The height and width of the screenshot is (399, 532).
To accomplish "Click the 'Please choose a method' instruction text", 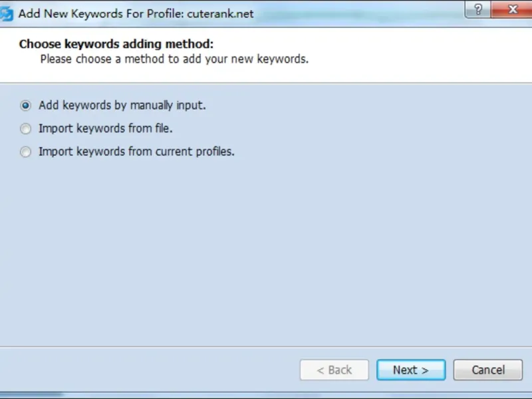I will 174,59.
